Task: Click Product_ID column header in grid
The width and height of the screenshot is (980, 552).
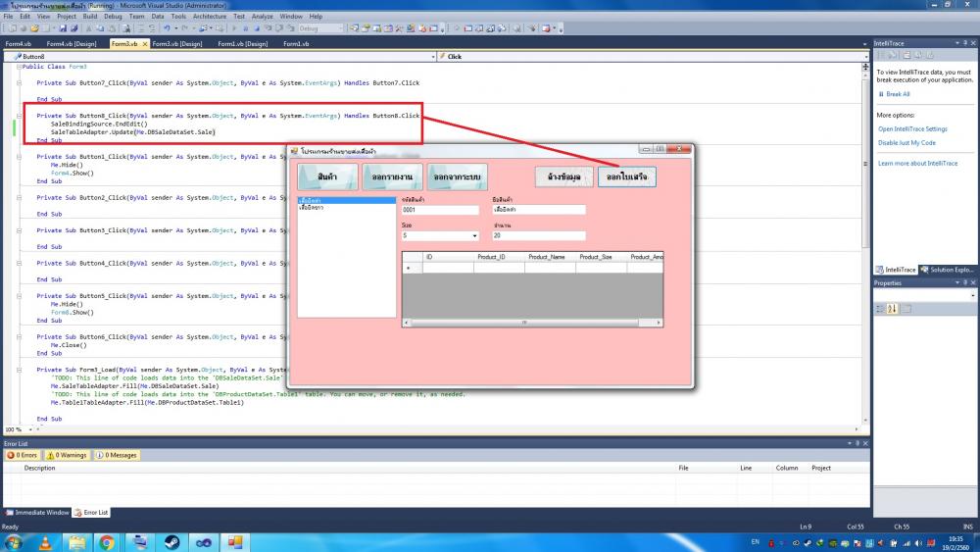Action: pos(499,257)
